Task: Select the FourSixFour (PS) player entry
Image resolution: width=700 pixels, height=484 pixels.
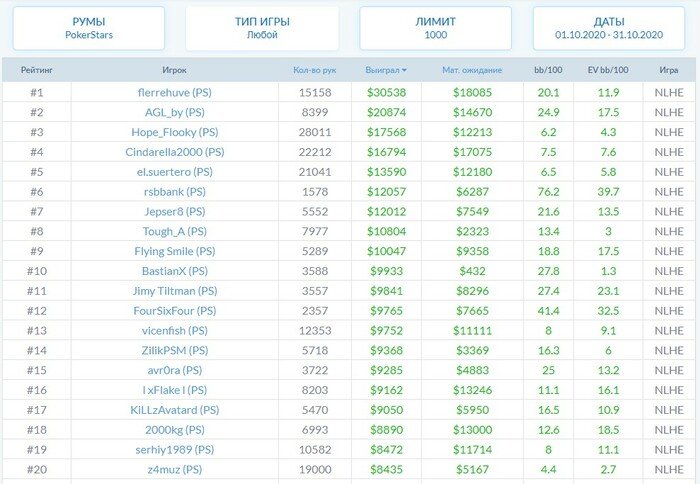Action: point(174,311)
